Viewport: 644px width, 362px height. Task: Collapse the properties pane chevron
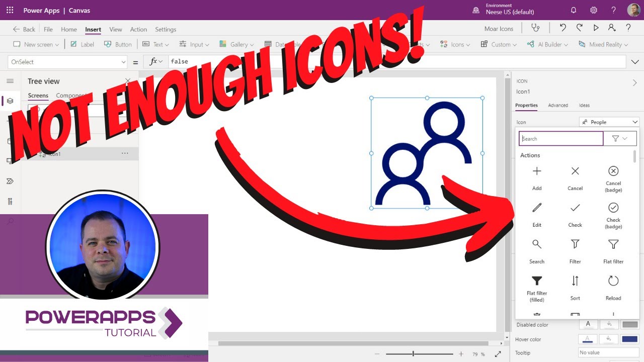(x=634, y=83)
